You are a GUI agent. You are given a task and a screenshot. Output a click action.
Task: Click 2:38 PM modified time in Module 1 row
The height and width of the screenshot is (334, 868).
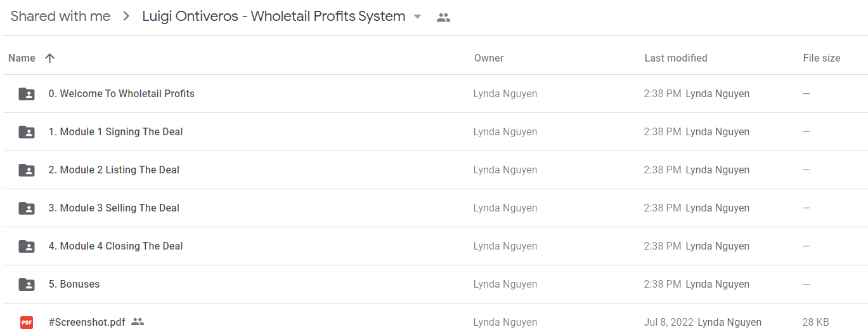[663, 131]
